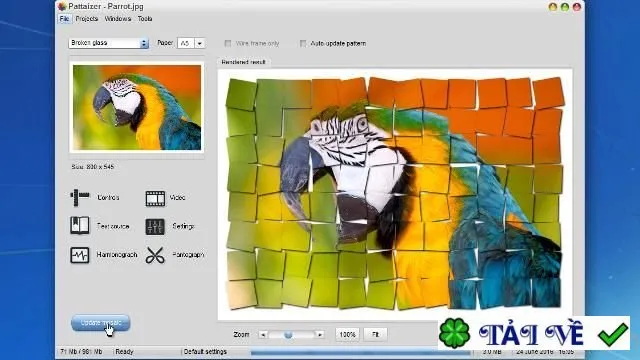640x360 pixels.
Task: Click the Pattaizer app icon in title bar
Action: click(62, 6)
